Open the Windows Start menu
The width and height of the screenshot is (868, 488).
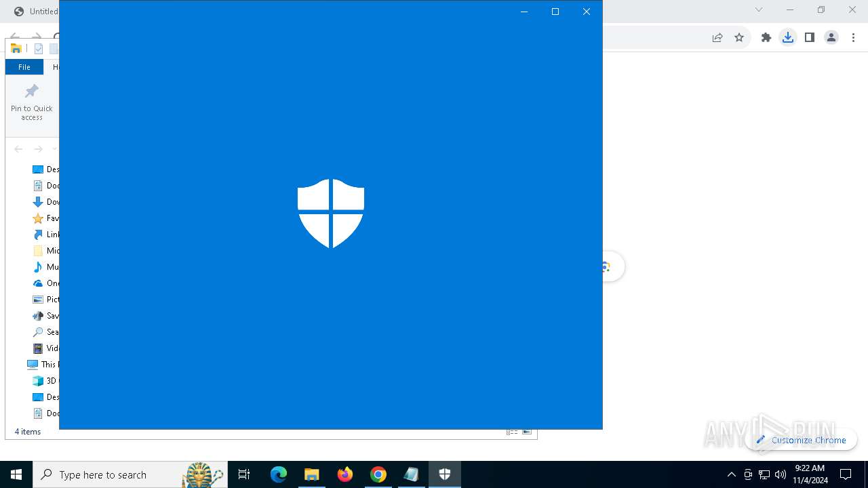click(x=16, y=474)
